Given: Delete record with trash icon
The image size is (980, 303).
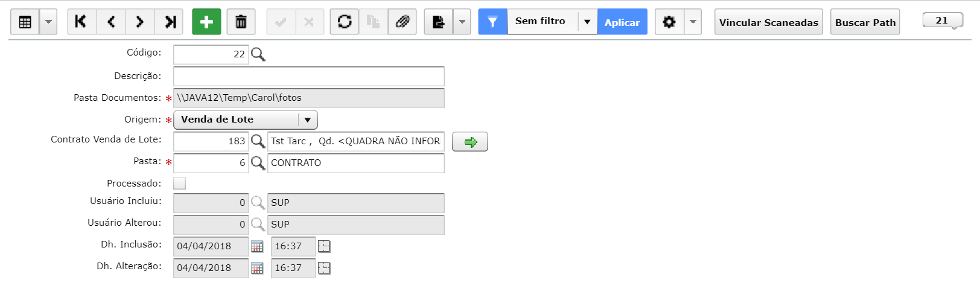Looking at the screenshot, I should click(x=241, y=22).
